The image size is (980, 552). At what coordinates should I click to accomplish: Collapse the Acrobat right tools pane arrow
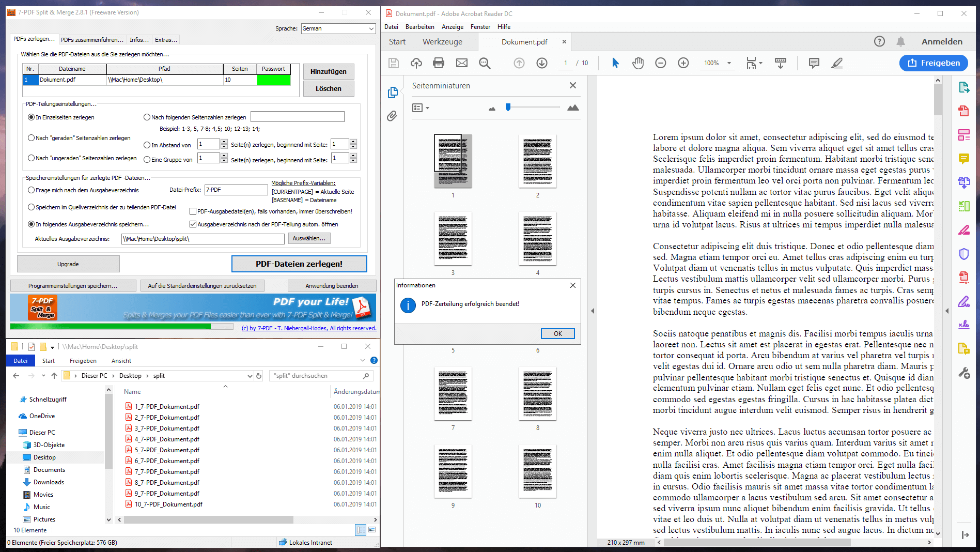click(947, 311)
